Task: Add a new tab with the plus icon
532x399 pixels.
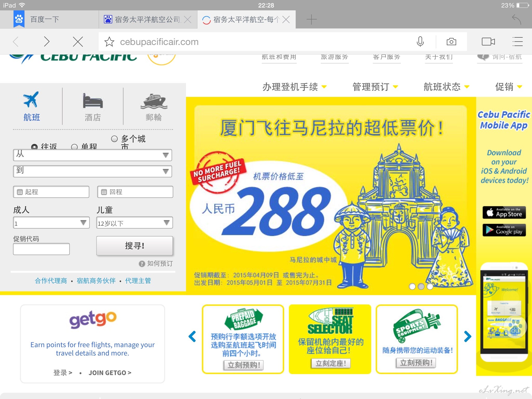Action: coord(311,19)
